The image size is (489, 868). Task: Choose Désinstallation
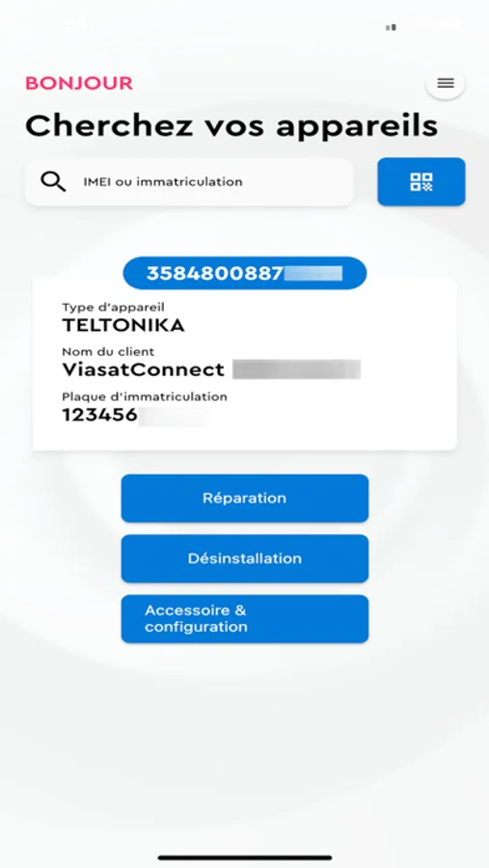point(245,558)
